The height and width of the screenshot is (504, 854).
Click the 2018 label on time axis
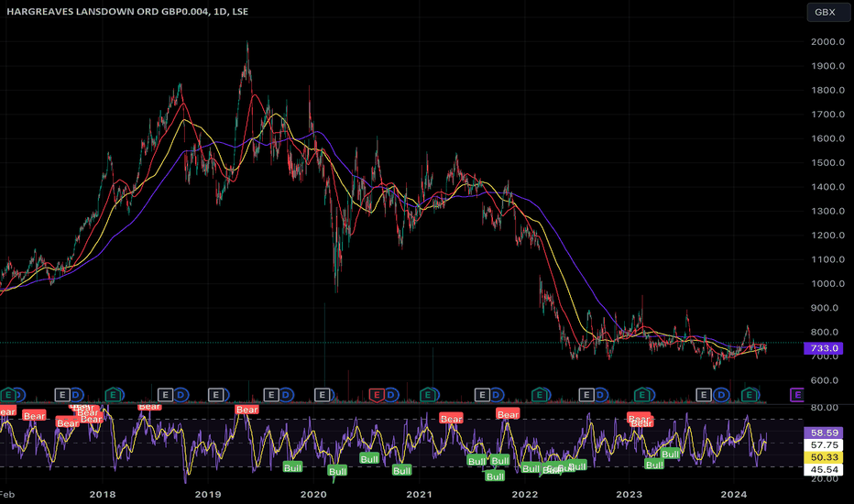[x=103, y=495]
